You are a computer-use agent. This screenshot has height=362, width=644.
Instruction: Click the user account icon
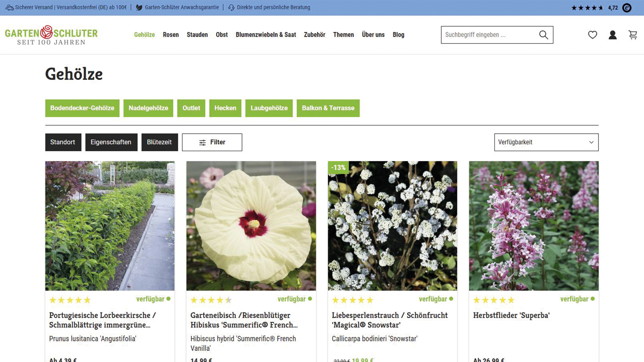pyautogui.click(x=612, y=35)
